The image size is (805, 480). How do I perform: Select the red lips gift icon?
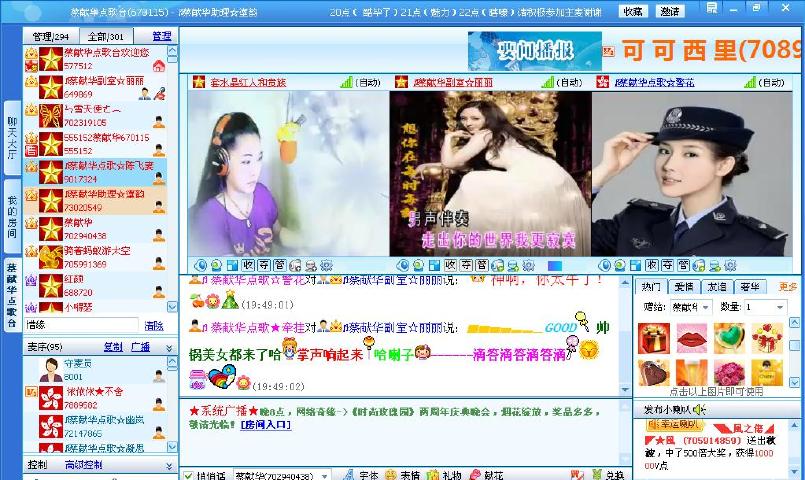click(x=691, y=340)
